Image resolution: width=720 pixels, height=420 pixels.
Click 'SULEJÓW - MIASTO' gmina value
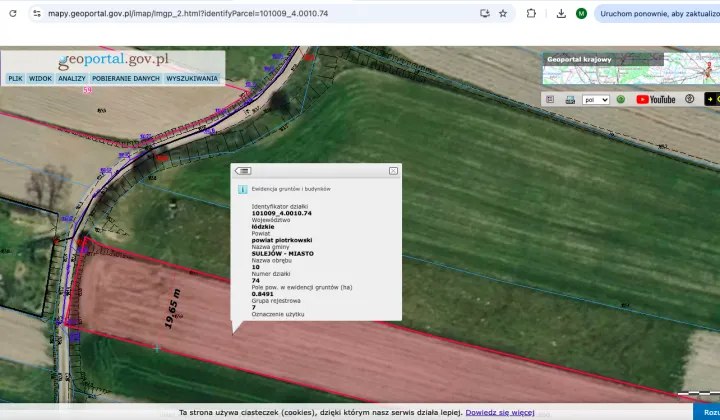coord(282,253)
